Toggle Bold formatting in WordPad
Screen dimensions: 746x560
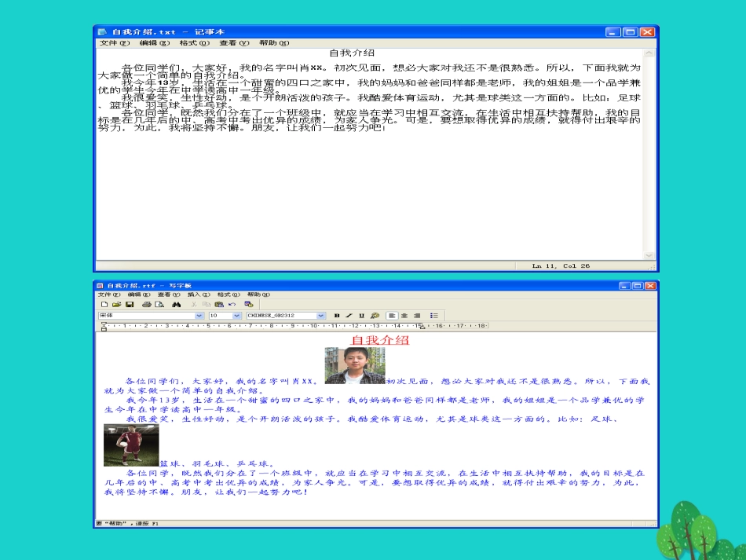[x=337, y=316]
